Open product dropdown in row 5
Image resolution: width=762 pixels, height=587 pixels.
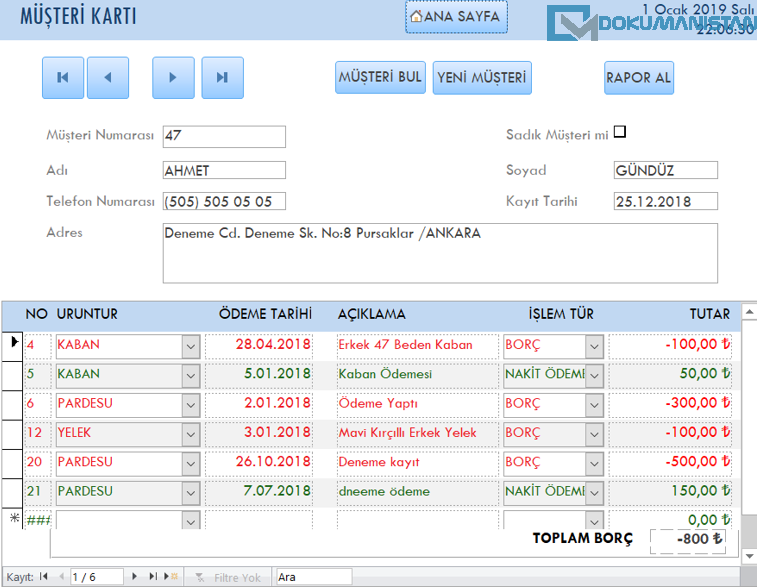pyautogui.click(x=191, y=376)
